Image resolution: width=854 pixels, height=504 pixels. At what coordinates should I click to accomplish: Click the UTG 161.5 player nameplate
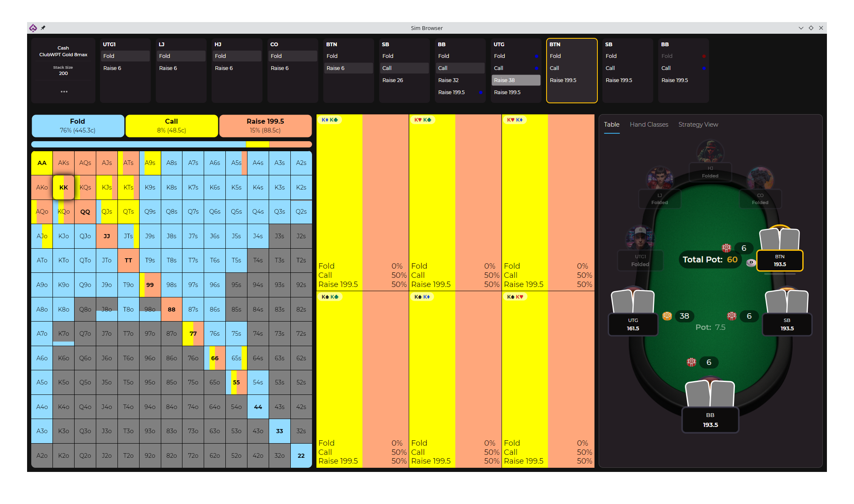click(633, 324)
